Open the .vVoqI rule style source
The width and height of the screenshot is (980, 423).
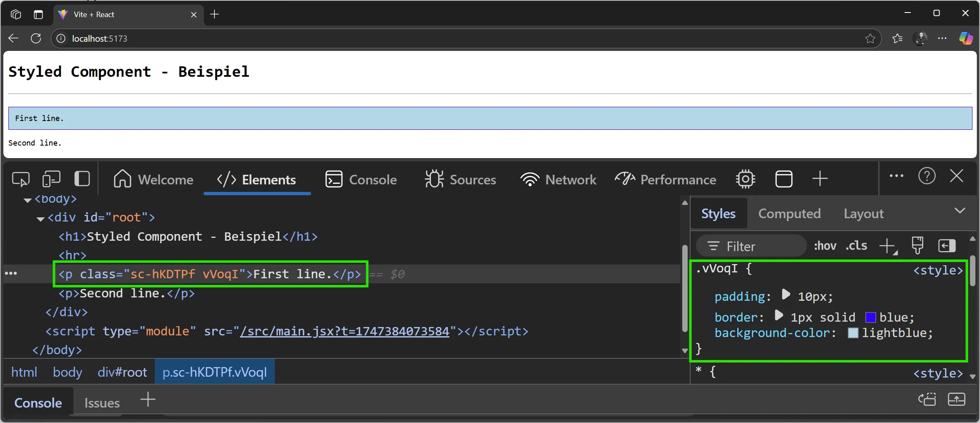tap(938, 270)
